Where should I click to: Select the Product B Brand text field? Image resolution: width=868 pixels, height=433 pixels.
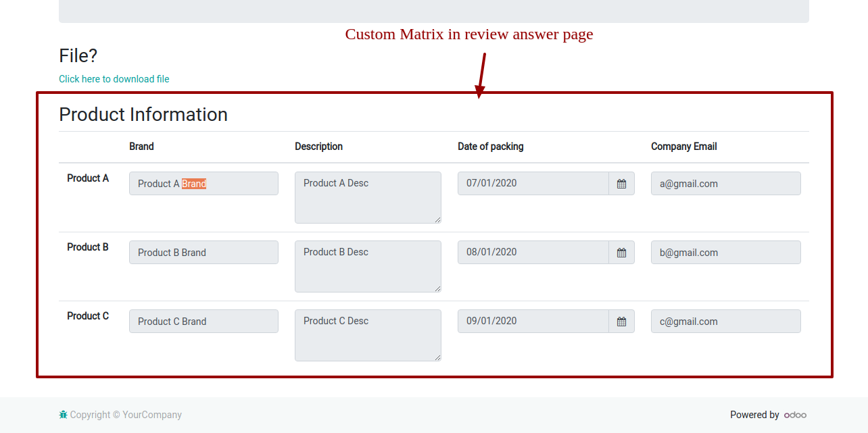pyautogui.click(x=203, y=253)
